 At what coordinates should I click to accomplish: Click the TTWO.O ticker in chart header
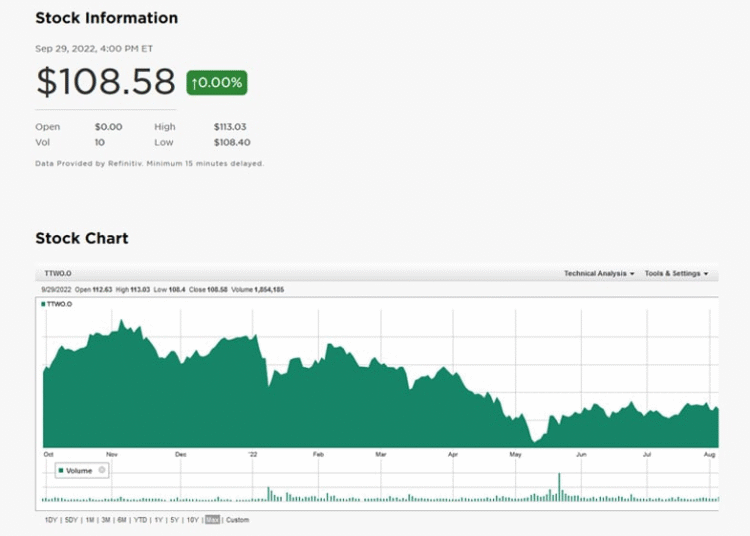[x=58, y=273]
